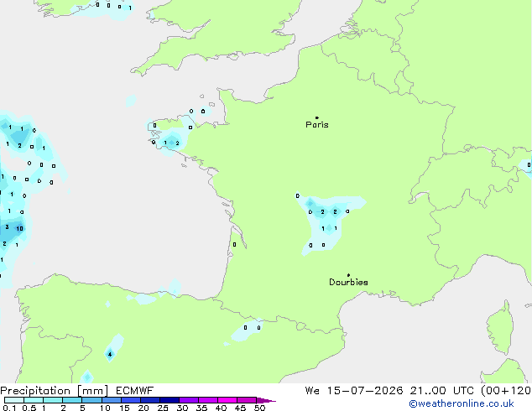
Task: Select the magenta 45 mm legend swatch
Action: 247,400
